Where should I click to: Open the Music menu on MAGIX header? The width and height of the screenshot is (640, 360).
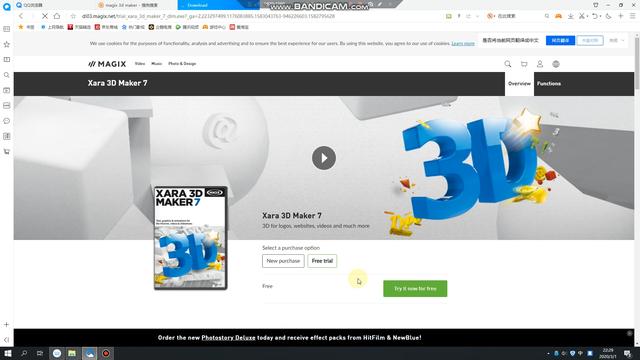pos(157,64)
